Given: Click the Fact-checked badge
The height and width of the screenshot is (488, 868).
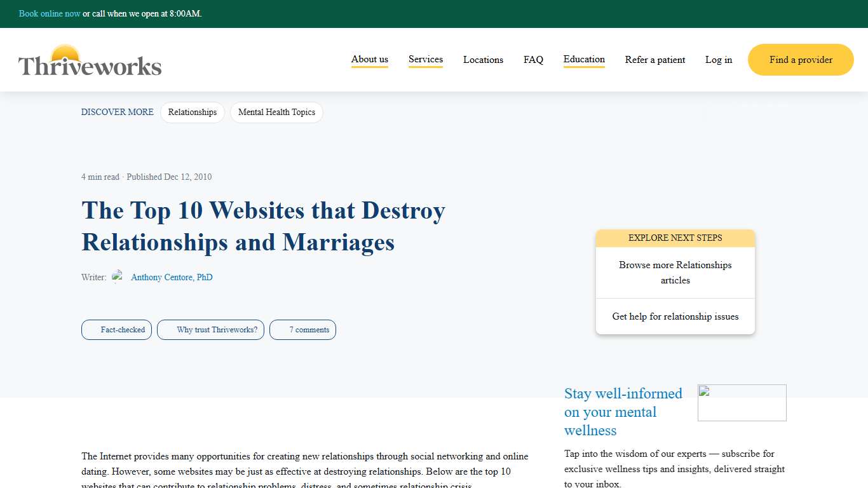Looking at the screenshot, I should [116, 330].
